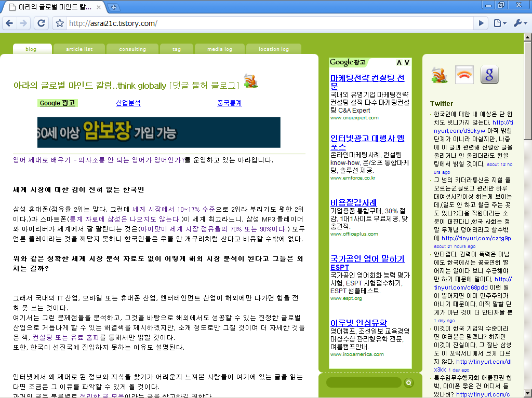Open the wrench tools menu
Screen dimensions: 532x398
(x=520, y=23)
